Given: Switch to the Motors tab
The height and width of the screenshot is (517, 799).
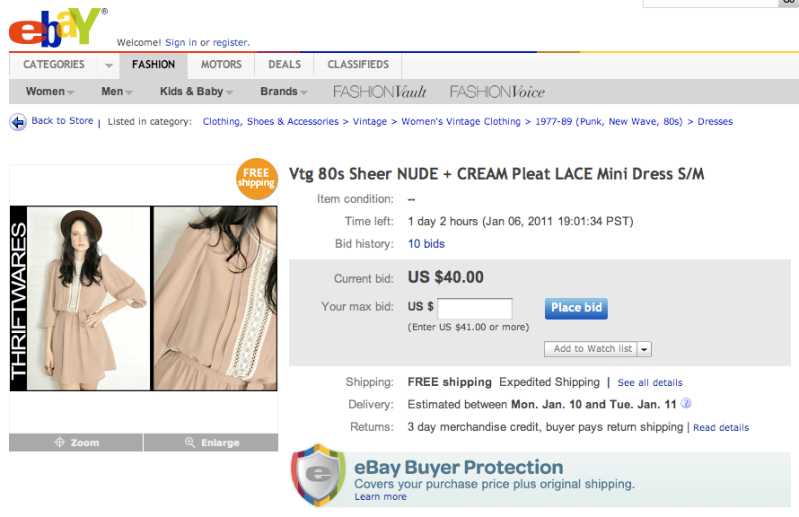Looking at the screenshot, I should pos(221,65).
